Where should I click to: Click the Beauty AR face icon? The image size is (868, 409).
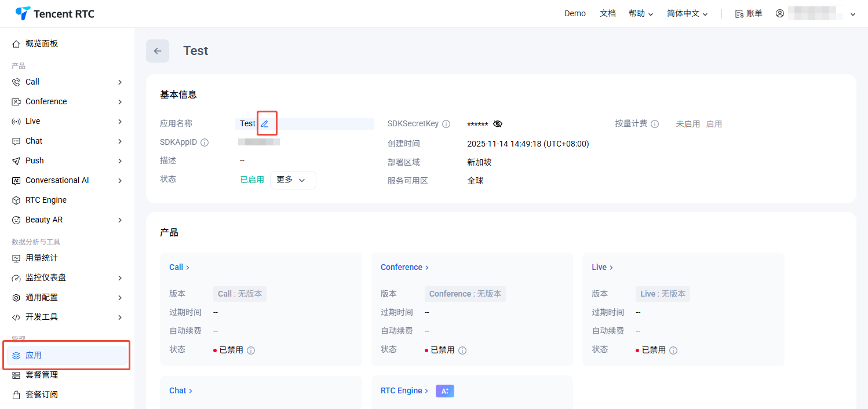[16, 220]
